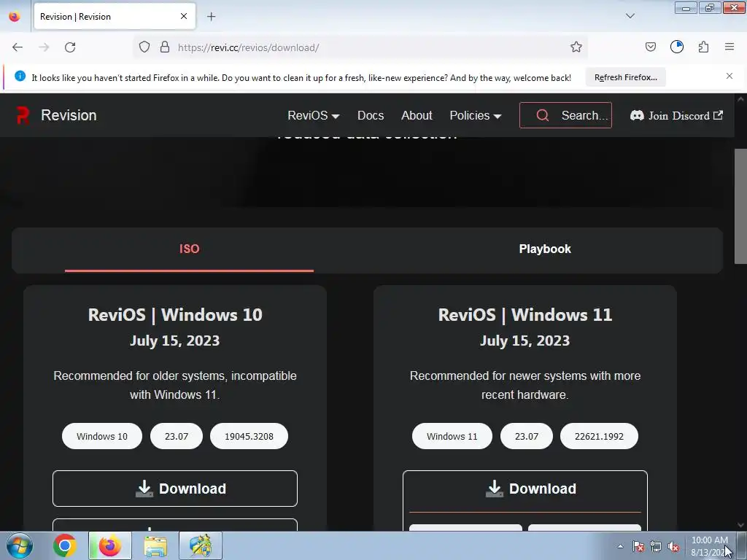This screenshot has width=747, height=560.
Task: Click the 23.07 tag on Windows 11 card
Action: click(x=527, y=436)
